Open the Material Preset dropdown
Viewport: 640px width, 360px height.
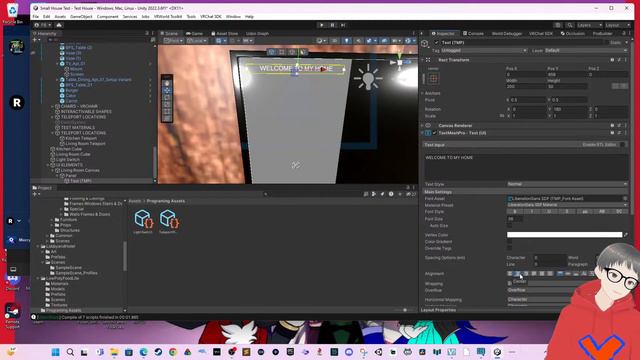click(x=567, y=205)
